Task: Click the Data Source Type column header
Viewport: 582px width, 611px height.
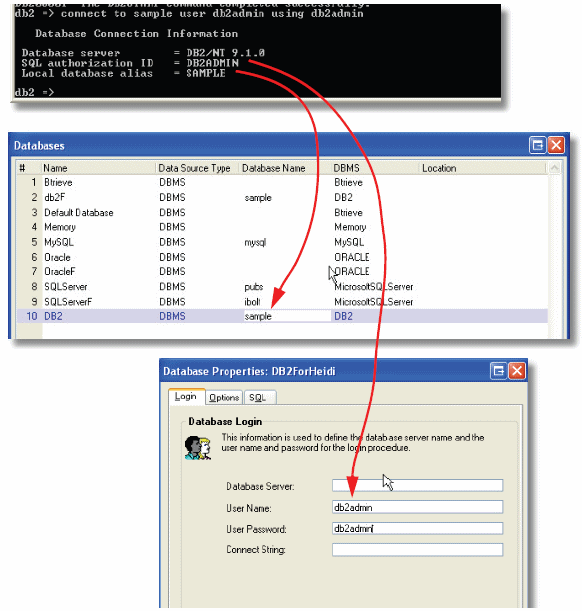Action: coord(194,168)
